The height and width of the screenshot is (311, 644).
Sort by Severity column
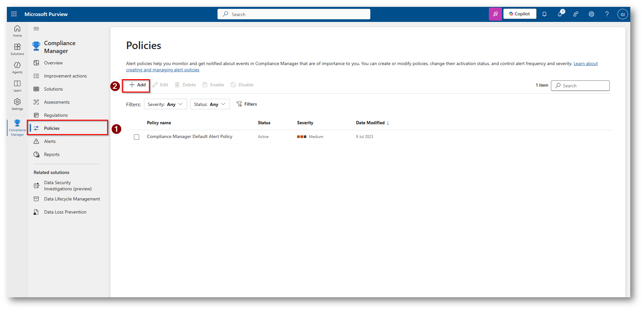click(305, 123)
